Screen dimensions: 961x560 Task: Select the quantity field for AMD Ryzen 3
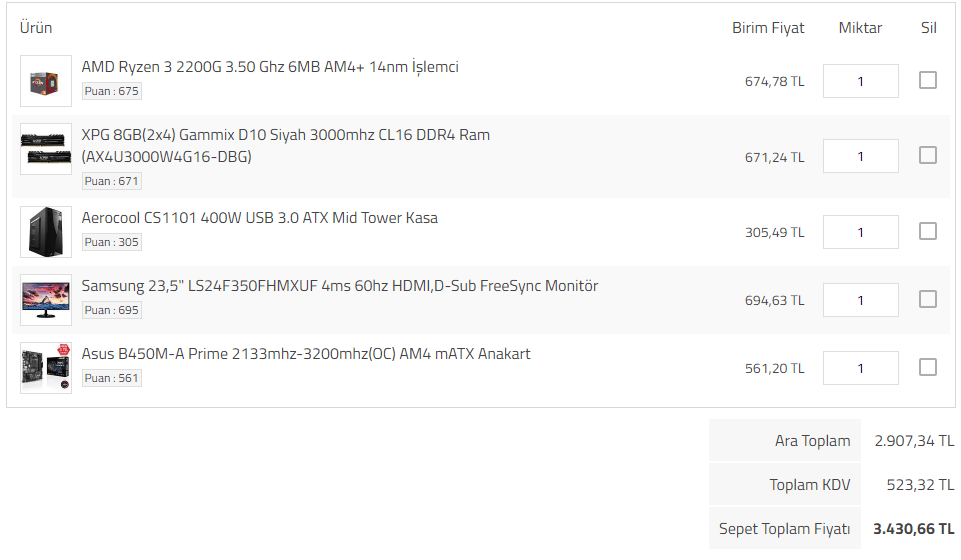860,81
